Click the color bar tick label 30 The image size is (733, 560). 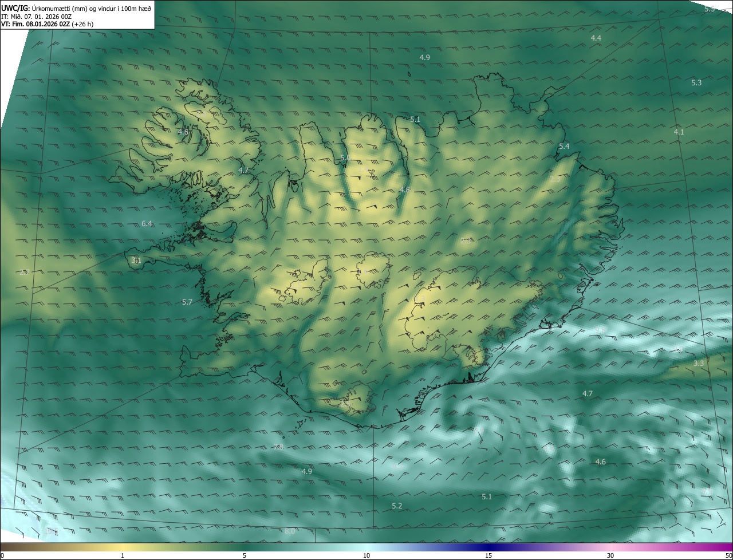click(x=610, y=556)
